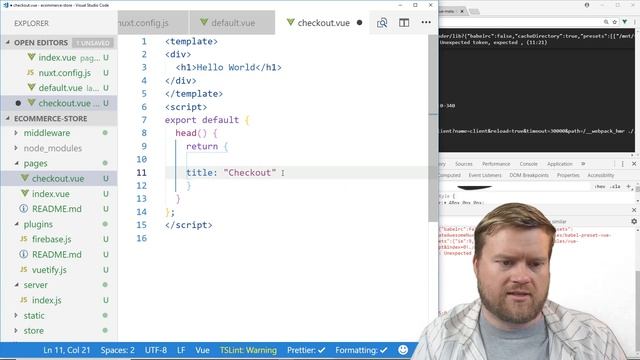Viewport: 640px width, 360px height.
Task: Toggle the Formatting status item
Action: [x=361, y=350]
